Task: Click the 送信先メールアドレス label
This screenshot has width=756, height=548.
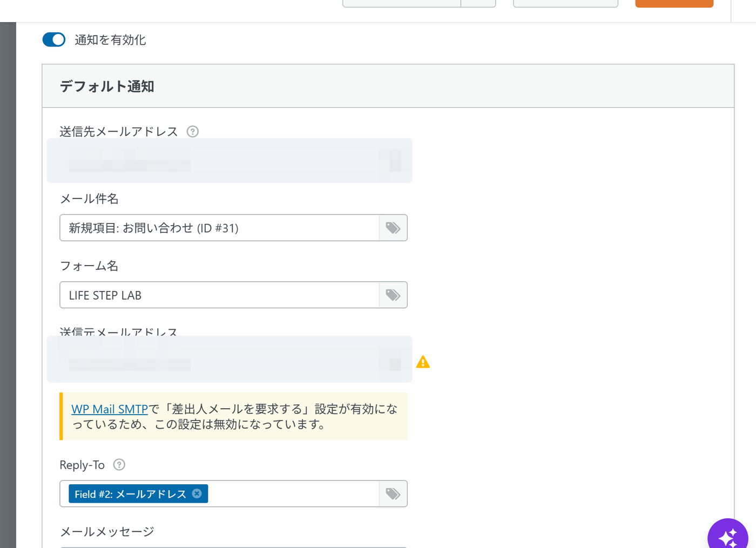Action: point(119,131)
